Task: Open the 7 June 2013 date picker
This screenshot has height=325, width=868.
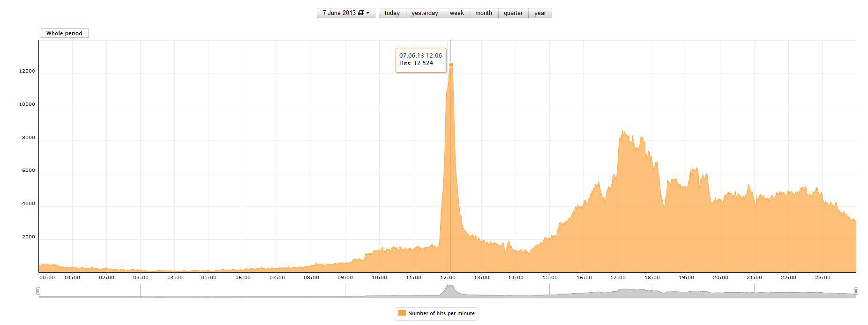Action: click(346, 13)
